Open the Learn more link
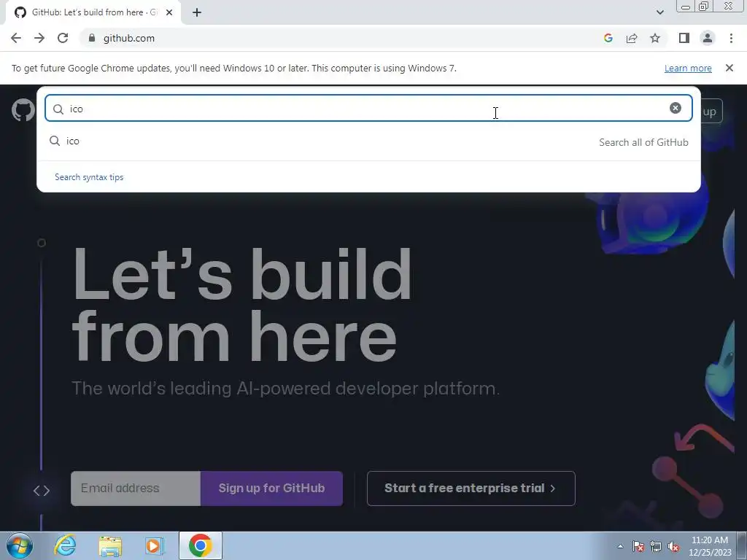 pyautogui.click(x=688, y=68)
